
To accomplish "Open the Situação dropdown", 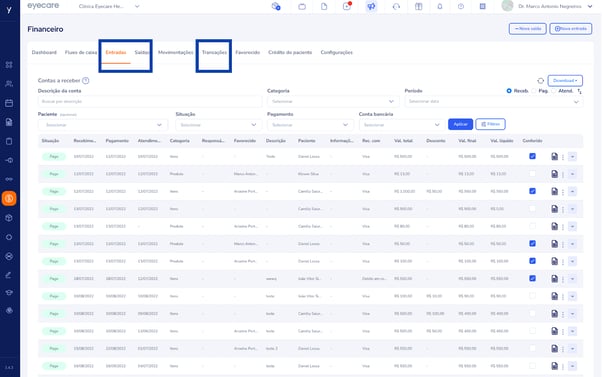I will [x=218, y=125].
